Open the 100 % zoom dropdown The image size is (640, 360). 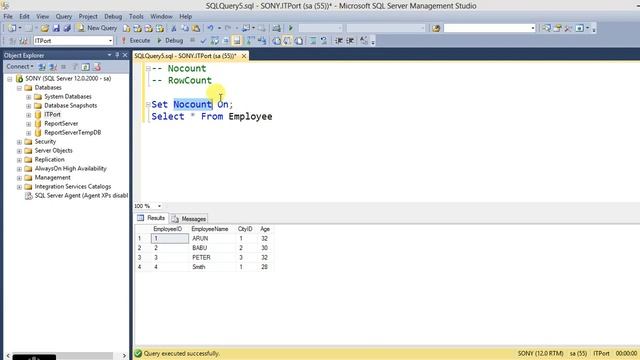point(159,206)
